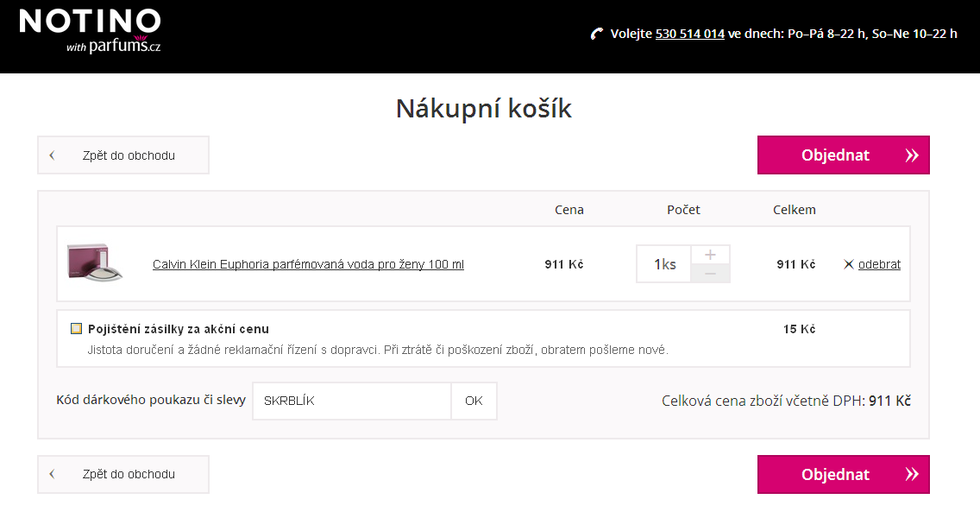The image size is (980, 531).
Task: Increase quantity with the plus stepper
Action: coord(710,255)
